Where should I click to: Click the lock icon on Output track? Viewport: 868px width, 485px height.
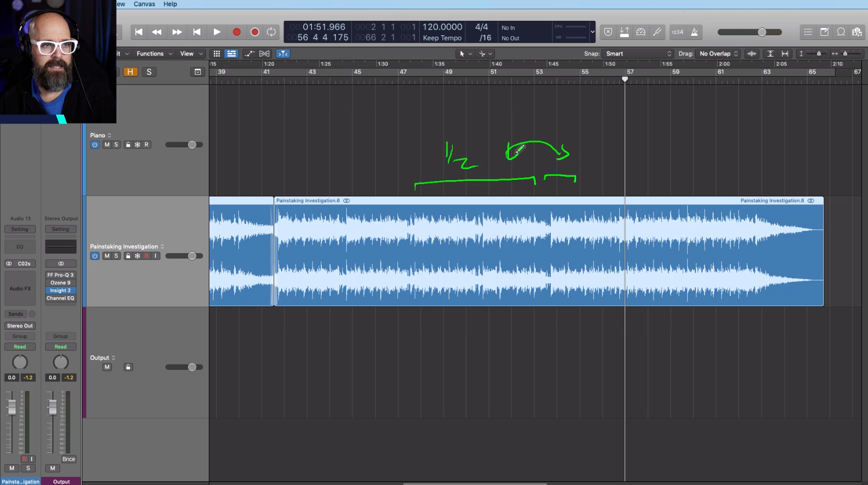click(128, 367)
